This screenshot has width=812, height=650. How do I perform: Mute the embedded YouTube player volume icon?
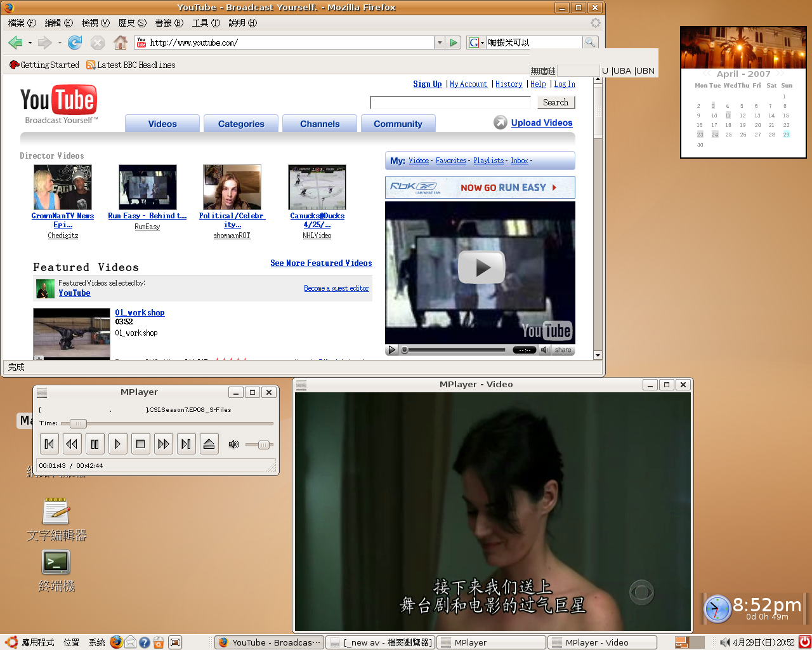(545, 350)
